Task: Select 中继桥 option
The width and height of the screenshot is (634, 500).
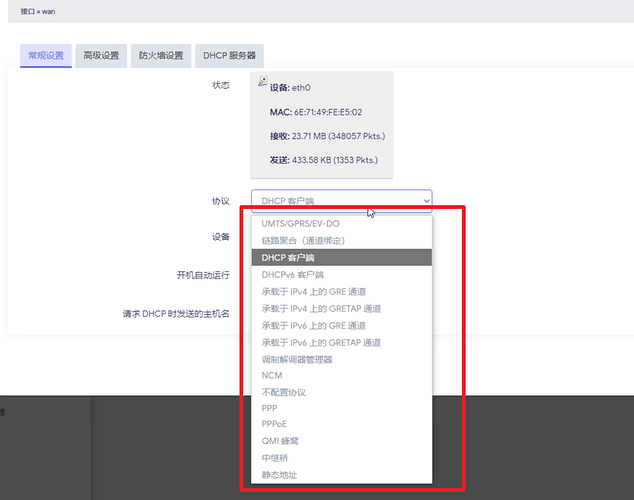Action: click(x=342, y=458)
